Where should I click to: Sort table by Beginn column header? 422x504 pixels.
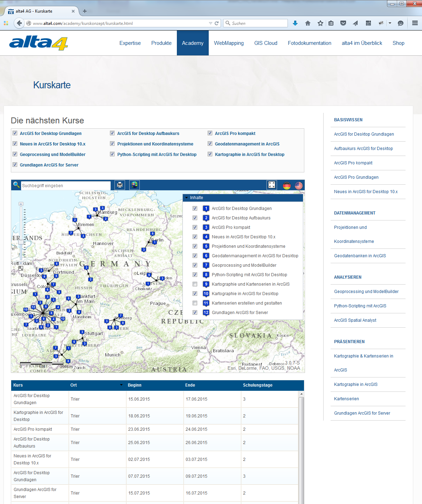pyautogui.click(x=134, y=385)
